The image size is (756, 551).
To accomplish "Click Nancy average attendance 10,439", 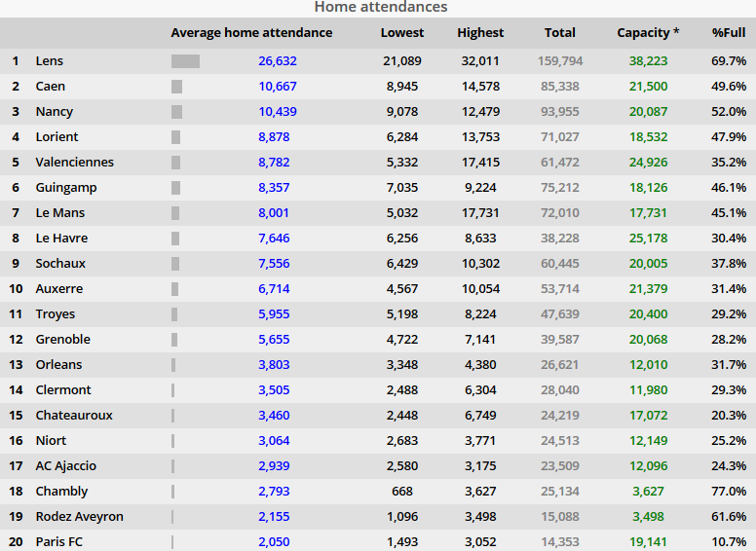I will (x=278, y=112).
